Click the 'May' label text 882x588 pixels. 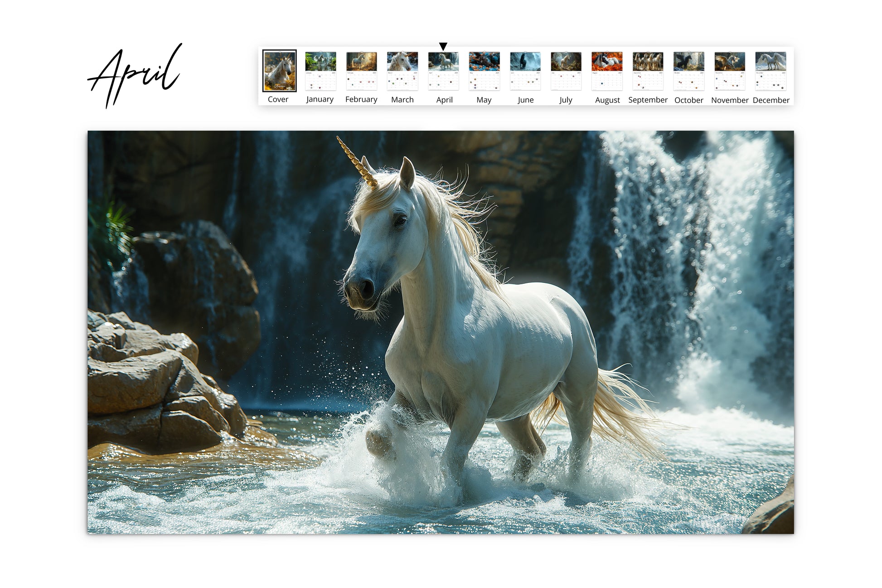pyautogui.click(x=484, y=100)
